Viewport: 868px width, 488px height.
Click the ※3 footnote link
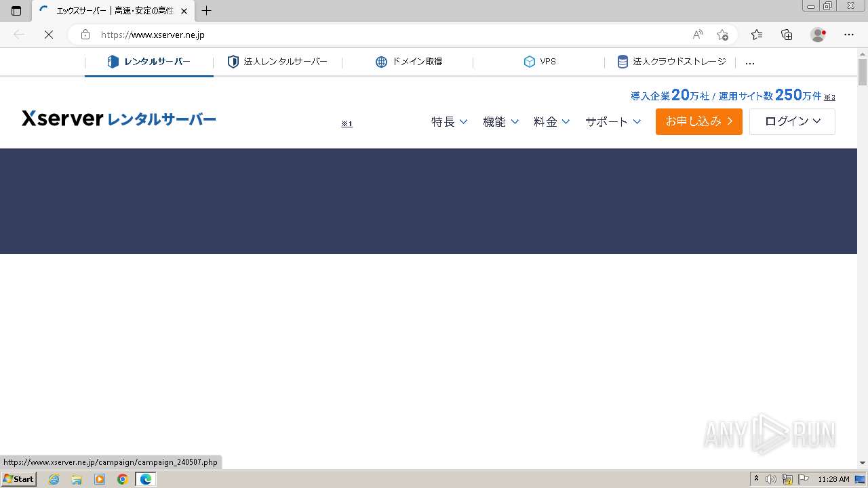pyautogui.click(x=829, y=97)
